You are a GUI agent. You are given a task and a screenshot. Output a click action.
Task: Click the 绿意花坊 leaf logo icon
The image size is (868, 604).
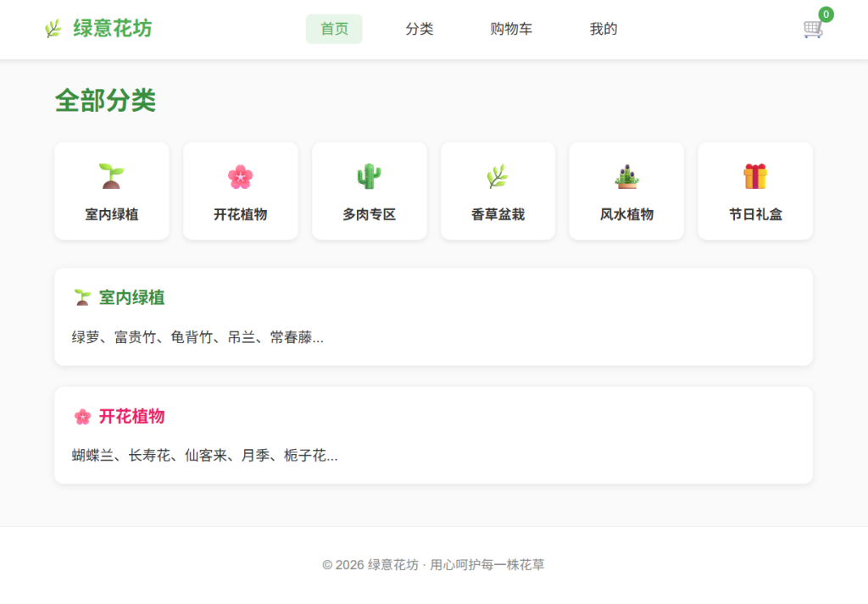53,29
